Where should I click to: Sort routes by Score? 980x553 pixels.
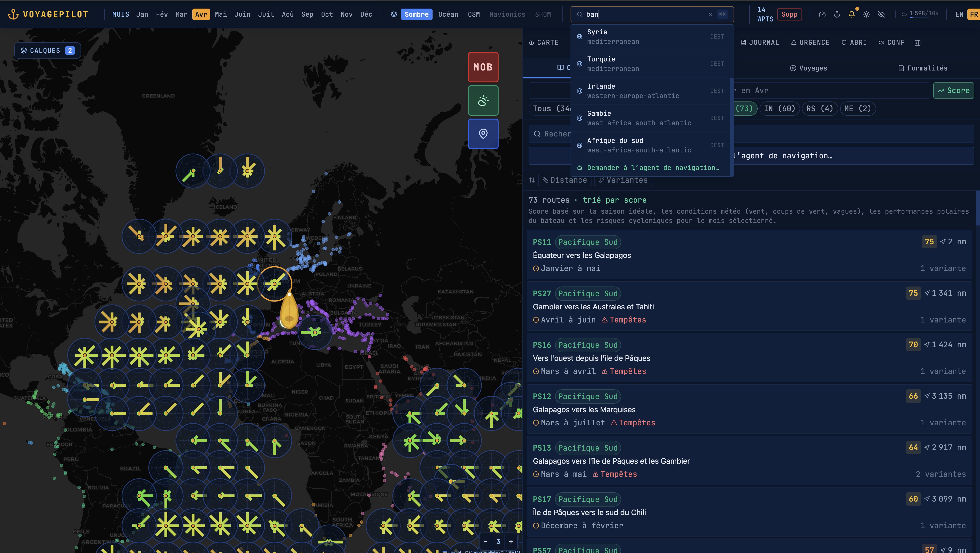pyautogui.click(x=954, y=90)
